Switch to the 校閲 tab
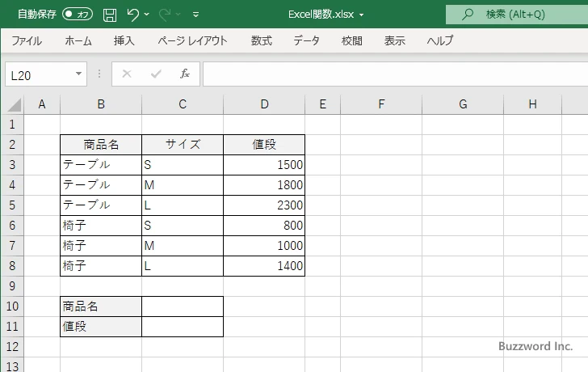 pyautogui.click(x=352, y=40)
